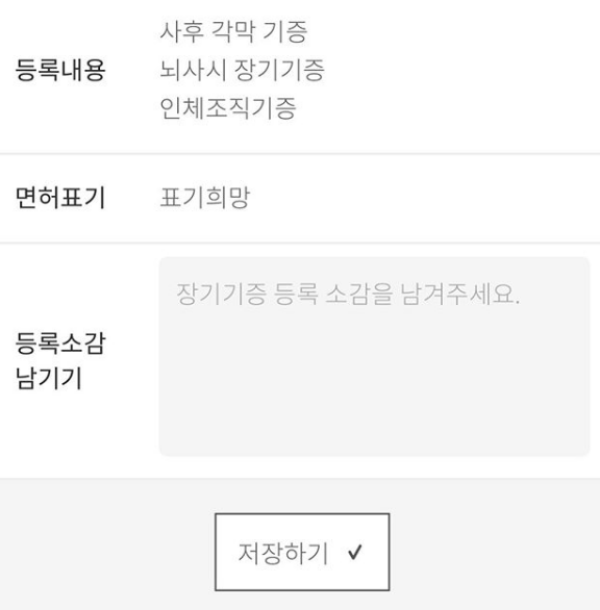
Task: Click the 저장하기 save button
Action: point(302,552)
